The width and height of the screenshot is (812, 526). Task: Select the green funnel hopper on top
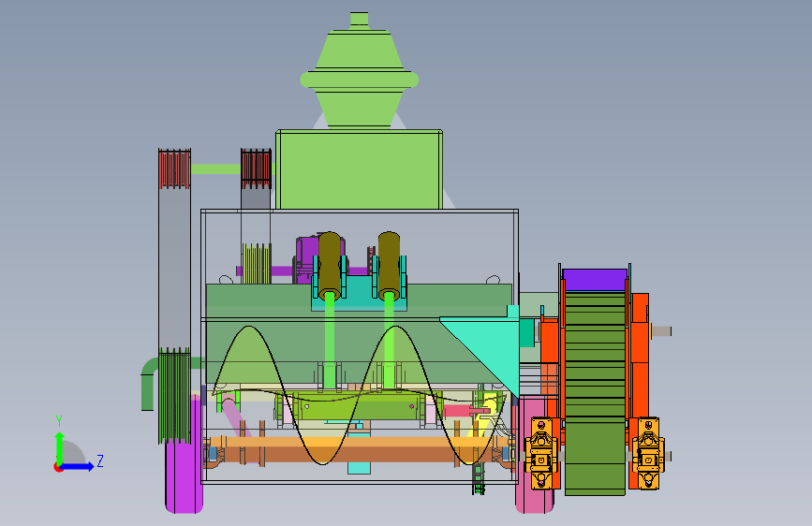point(360,70)
